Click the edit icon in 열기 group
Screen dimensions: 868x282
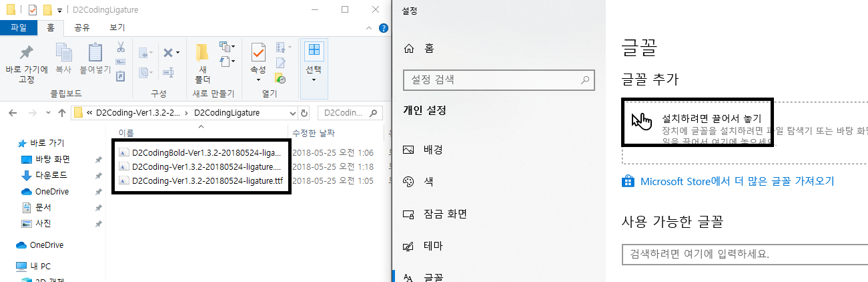pos(281,63)
